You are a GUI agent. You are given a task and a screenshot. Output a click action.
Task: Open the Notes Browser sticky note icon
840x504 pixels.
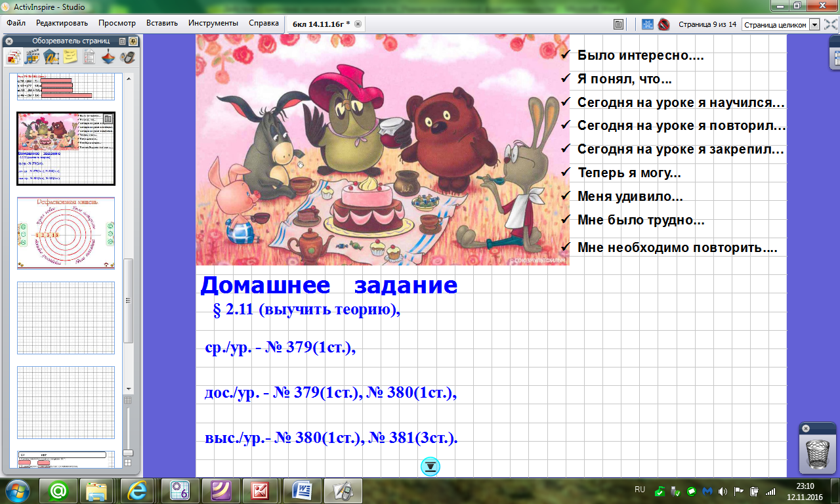(70, 58)
